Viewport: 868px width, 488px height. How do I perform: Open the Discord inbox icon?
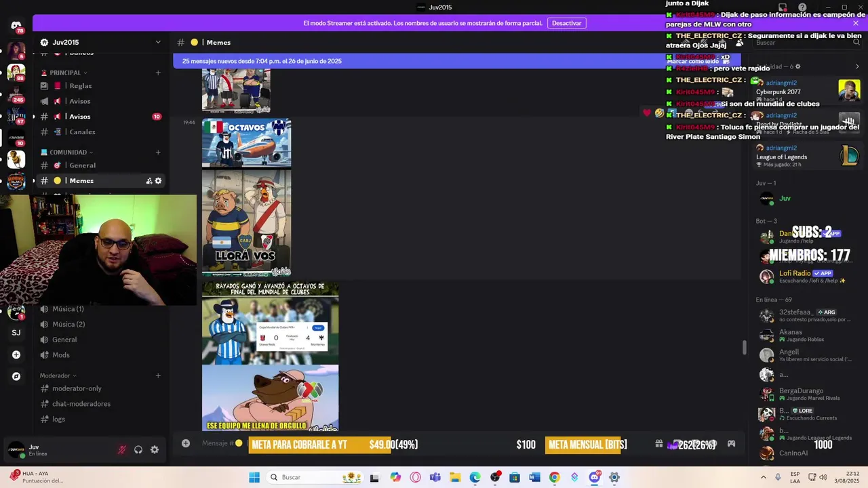coord(783,7)
